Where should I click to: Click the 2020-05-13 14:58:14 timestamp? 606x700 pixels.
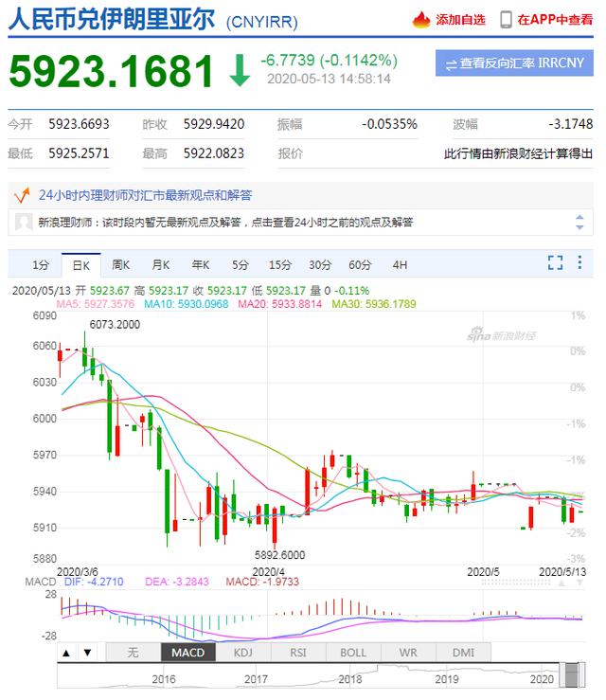tap(329, 79)
